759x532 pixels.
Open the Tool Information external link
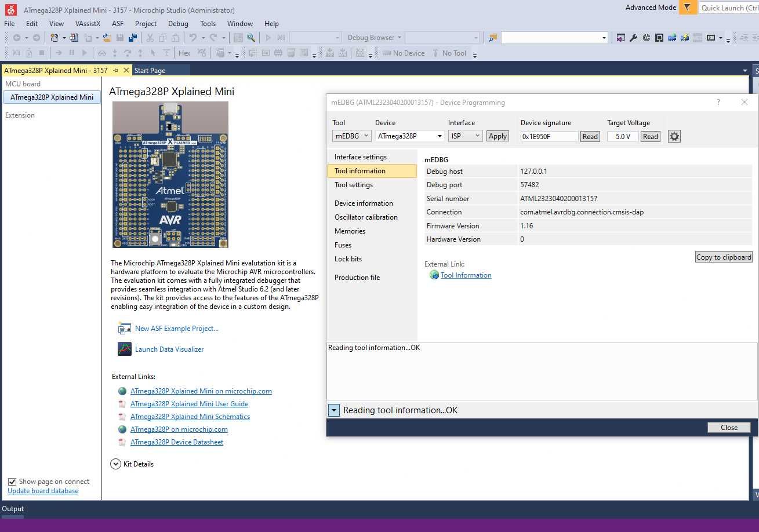pos(466,275)
